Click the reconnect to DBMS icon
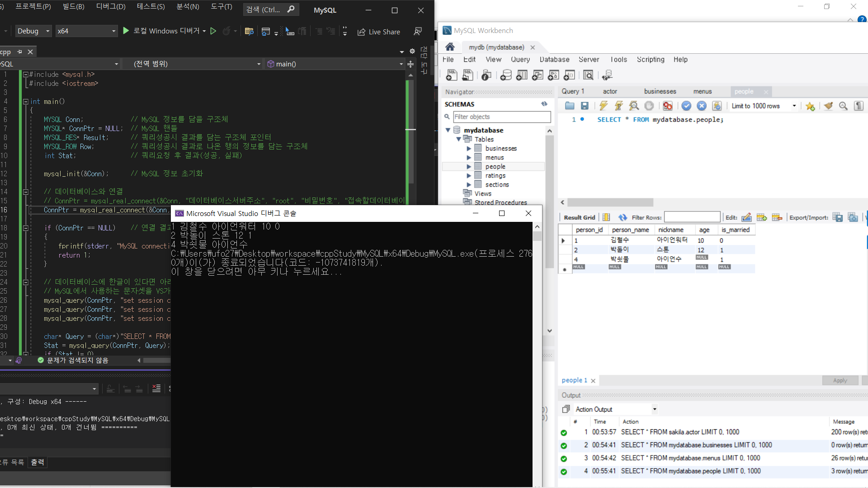 pos(607,75)
